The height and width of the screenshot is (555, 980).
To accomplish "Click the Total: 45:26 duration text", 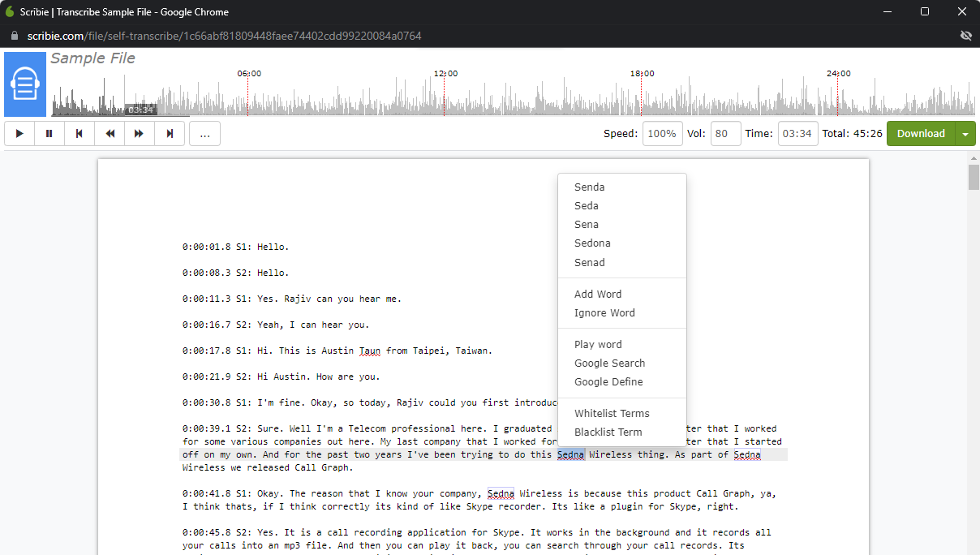I will (852, 134).
